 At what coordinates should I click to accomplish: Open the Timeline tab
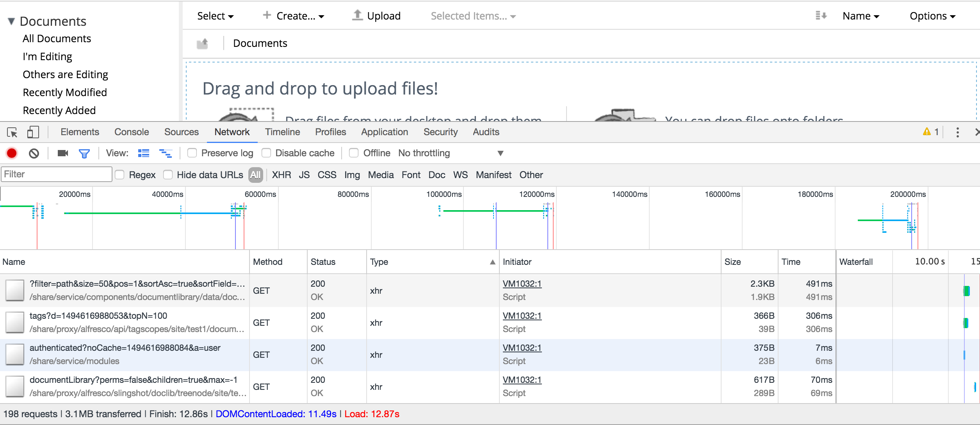pos(282,132)
